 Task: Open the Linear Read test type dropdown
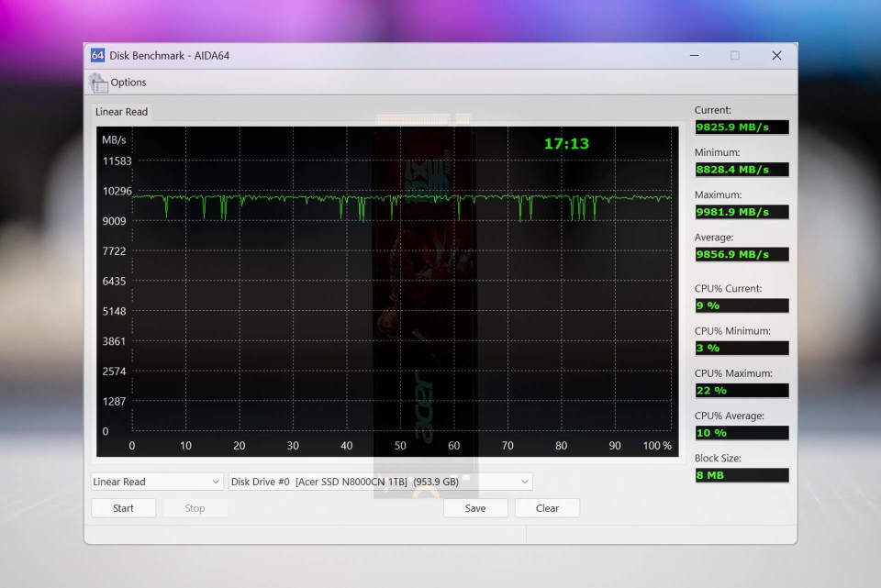[x=157, y=482]
